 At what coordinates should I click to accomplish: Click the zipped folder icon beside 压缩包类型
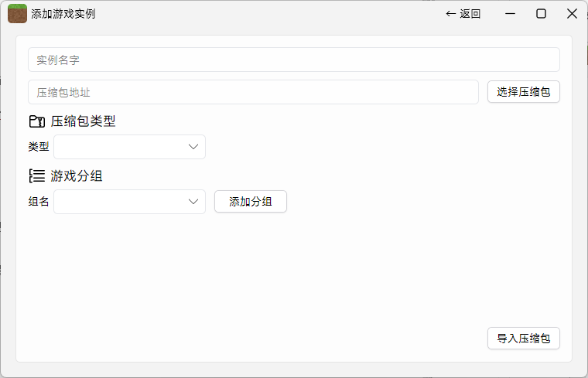coord(37,121)
